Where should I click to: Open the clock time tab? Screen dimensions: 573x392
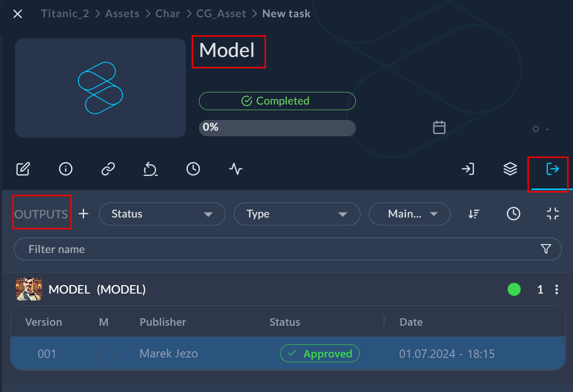193,169
